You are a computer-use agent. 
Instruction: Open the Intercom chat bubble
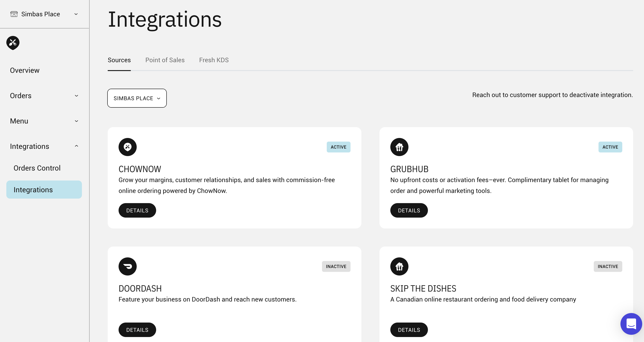tap(631, 324)
